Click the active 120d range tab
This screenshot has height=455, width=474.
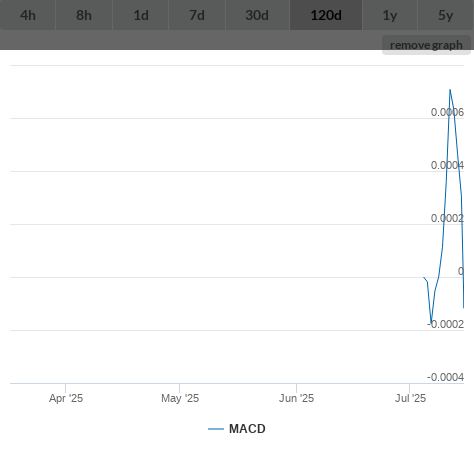point(326,15)
